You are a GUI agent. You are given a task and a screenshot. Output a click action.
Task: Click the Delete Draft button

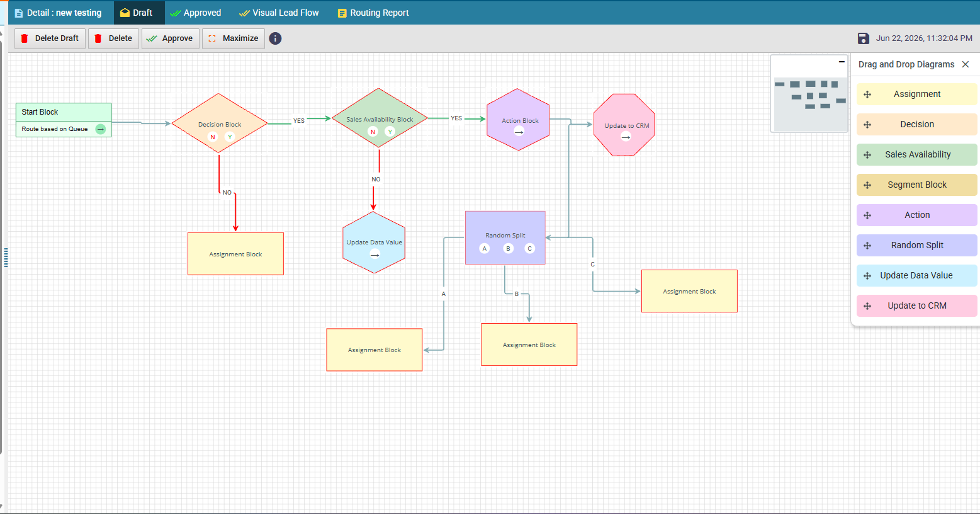tap(50, 38)
